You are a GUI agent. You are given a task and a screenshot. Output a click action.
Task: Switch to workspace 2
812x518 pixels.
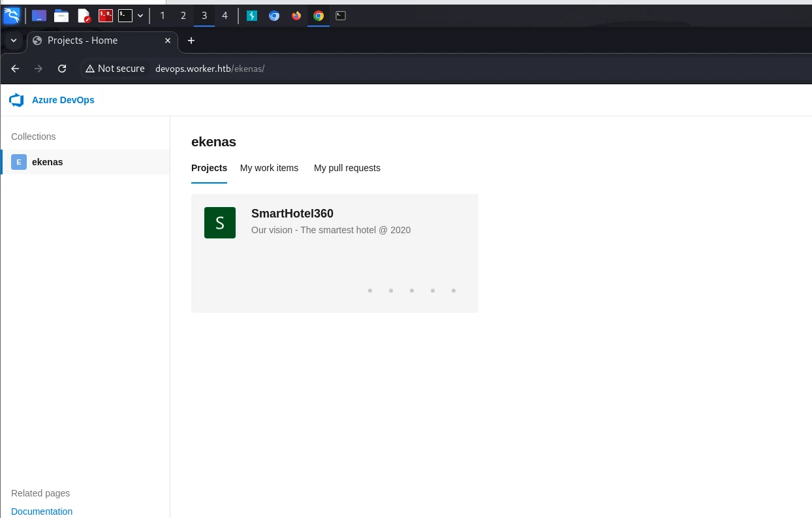(x=183, y=16)
